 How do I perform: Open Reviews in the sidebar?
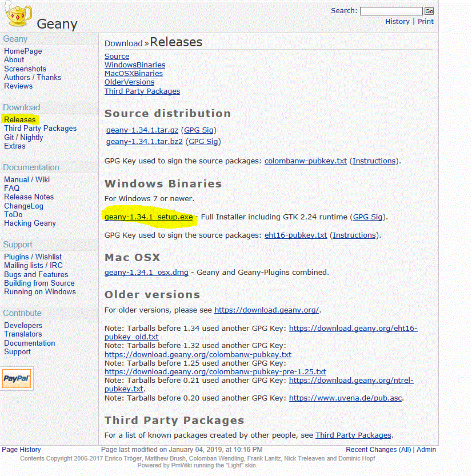pos(18,86)
